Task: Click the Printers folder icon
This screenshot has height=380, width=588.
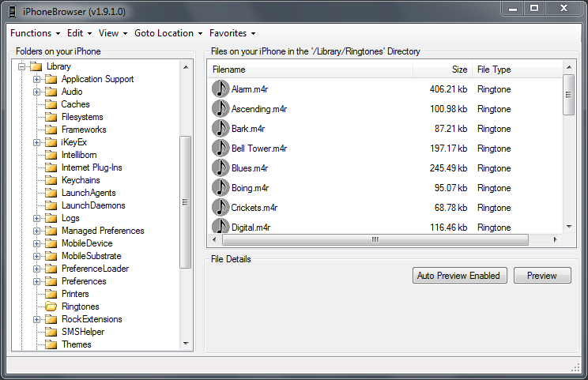Action: click(x=51, y=294)
